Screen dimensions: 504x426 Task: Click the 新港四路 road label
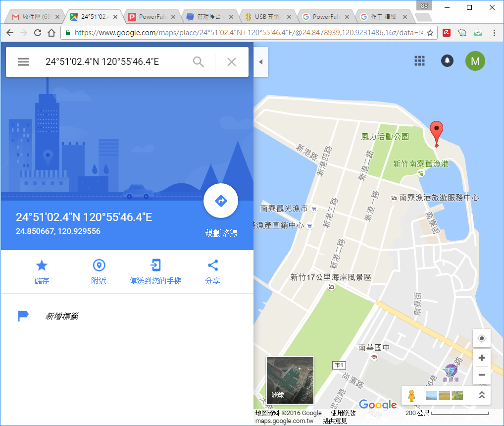(324, 161)
